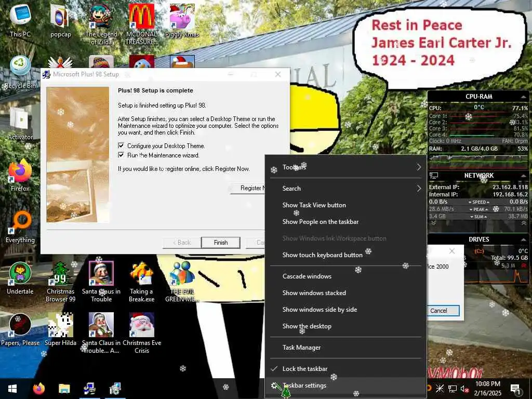Open the MCDONAL TREASURE shortcut
The image size is (532, 399).
[141, 24]
